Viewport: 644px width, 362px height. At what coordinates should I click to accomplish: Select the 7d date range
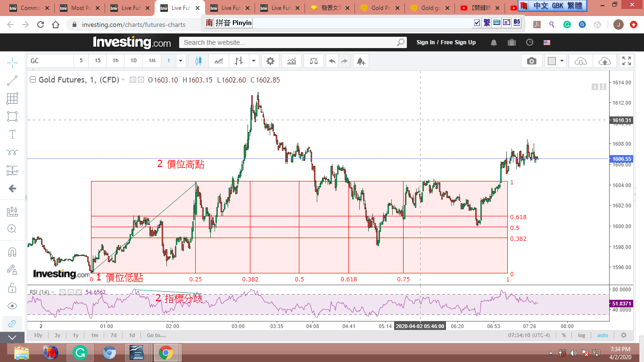click(x=113, y=335)
